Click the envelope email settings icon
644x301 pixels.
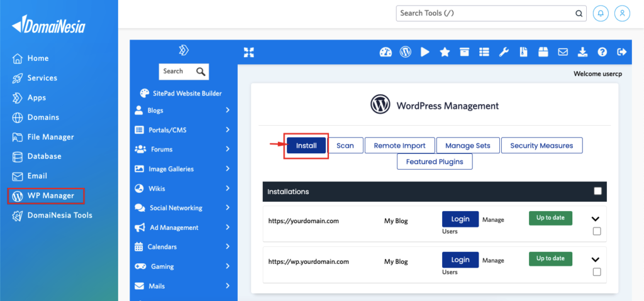(x=563, y=52)
